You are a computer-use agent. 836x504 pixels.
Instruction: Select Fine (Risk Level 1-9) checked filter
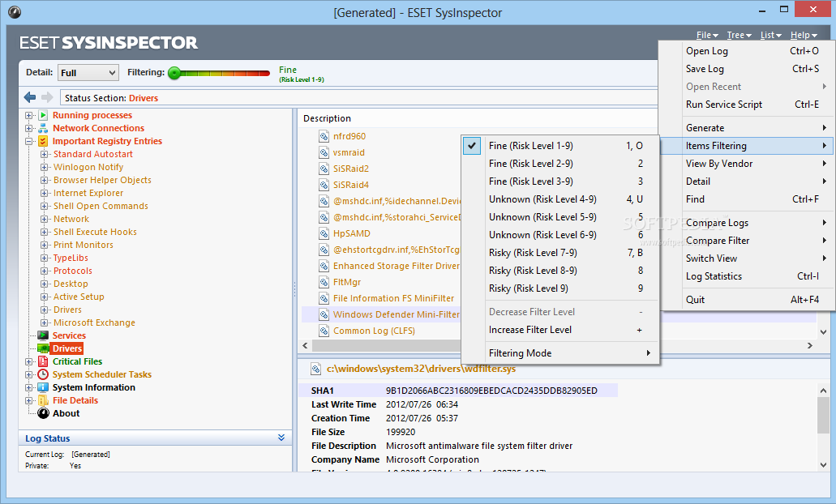[559, 145]
